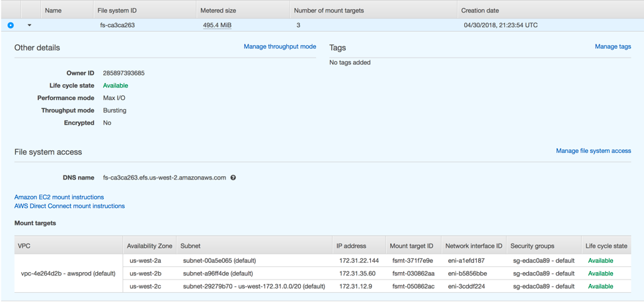The width and height of the screenshot is (644, 302).
Task: Click Manage file system access link
Action: tap(593, 151)
